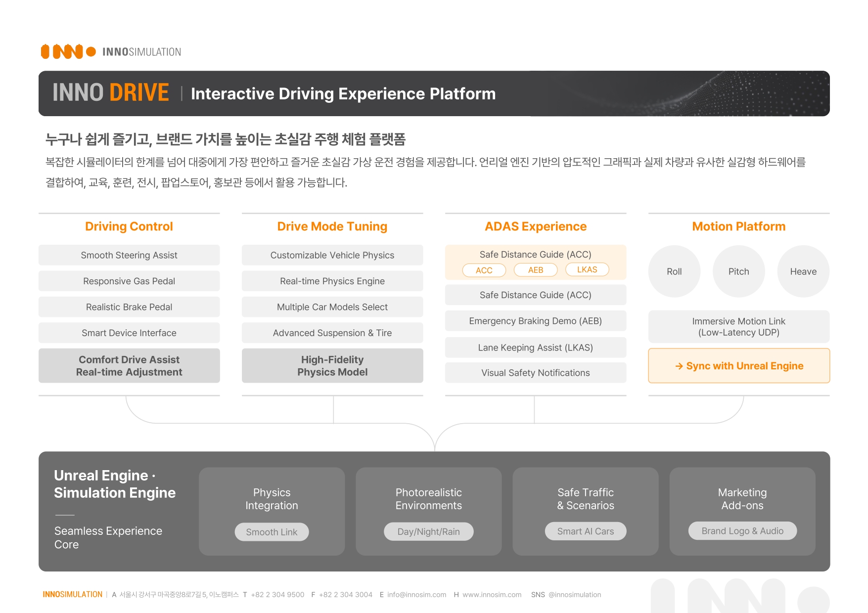Click the telephone number +82 2 304 9500
Image resolution: width=868 pixels, height=613 pixels.
pyautogui.click(x=277, y=595)
